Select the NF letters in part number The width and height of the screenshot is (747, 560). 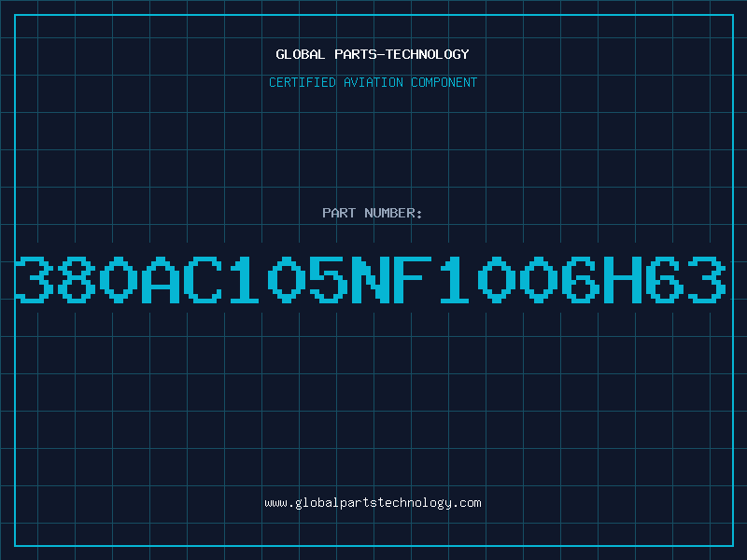point(391,279)
